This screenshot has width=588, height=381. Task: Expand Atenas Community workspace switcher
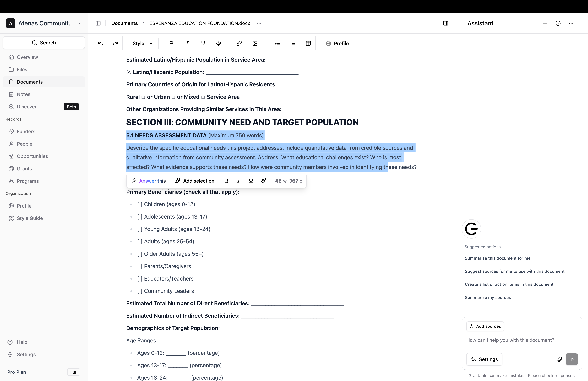tap(80, 23)
